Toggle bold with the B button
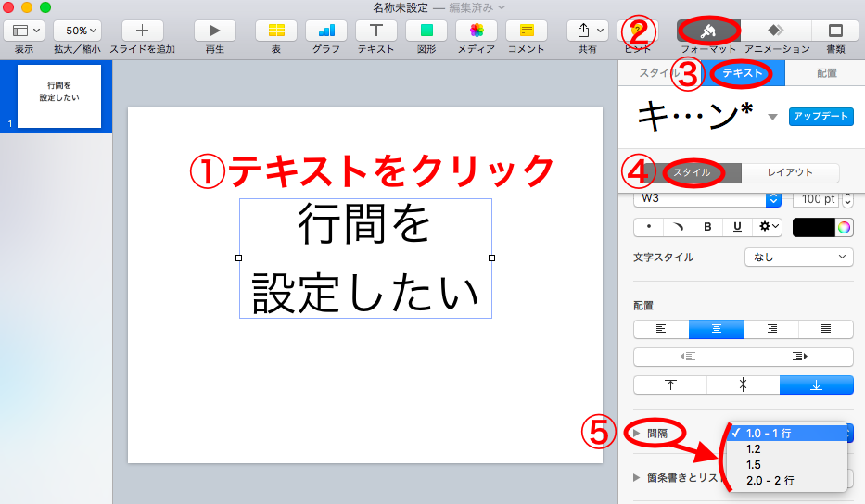The width and height of the screenshot is (865, 504). (707, 226)
